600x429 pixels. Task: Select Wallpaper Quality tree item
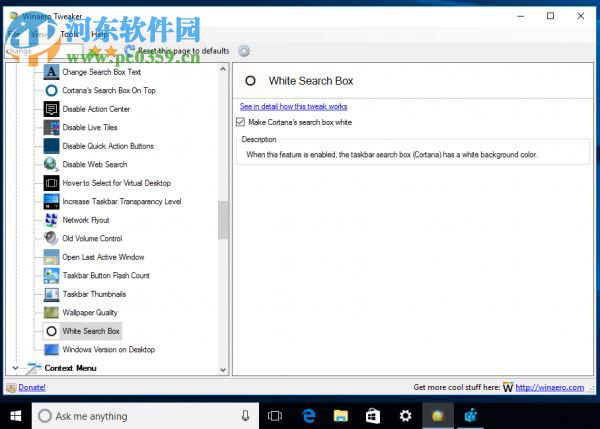click(x=90, y=313)
